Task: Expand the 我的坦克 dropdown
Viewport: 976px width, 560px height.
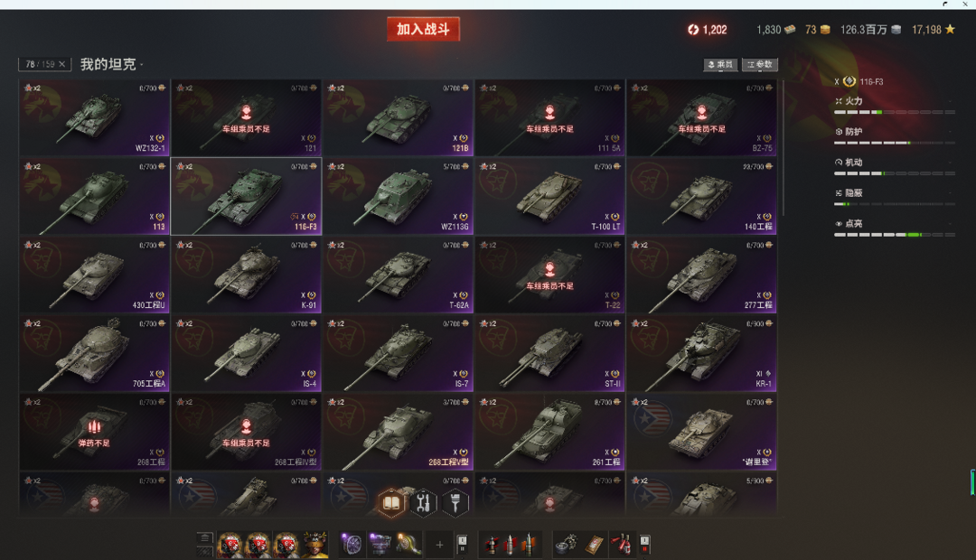Action: coord(111,64)
